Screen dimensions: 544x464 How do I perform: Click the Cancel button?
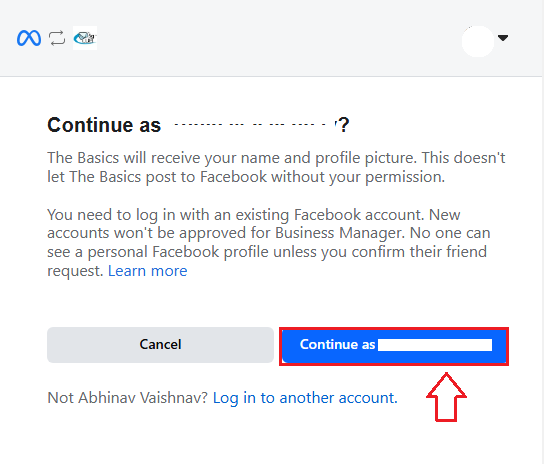tap(160, 345)
